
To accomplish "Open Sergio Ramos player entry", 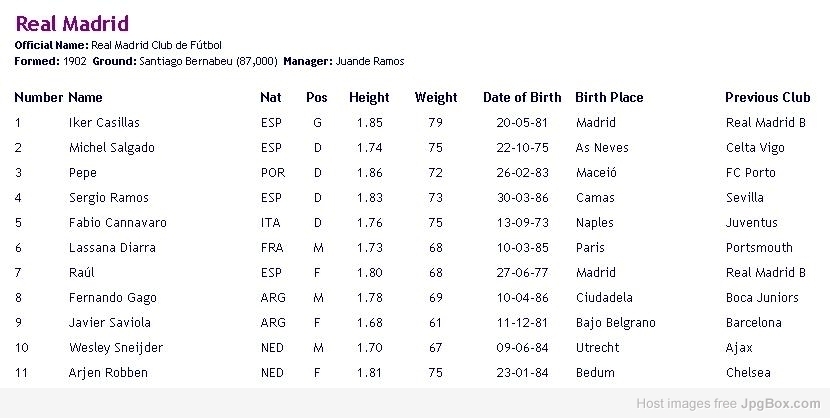I will click(x=109, y=198).
